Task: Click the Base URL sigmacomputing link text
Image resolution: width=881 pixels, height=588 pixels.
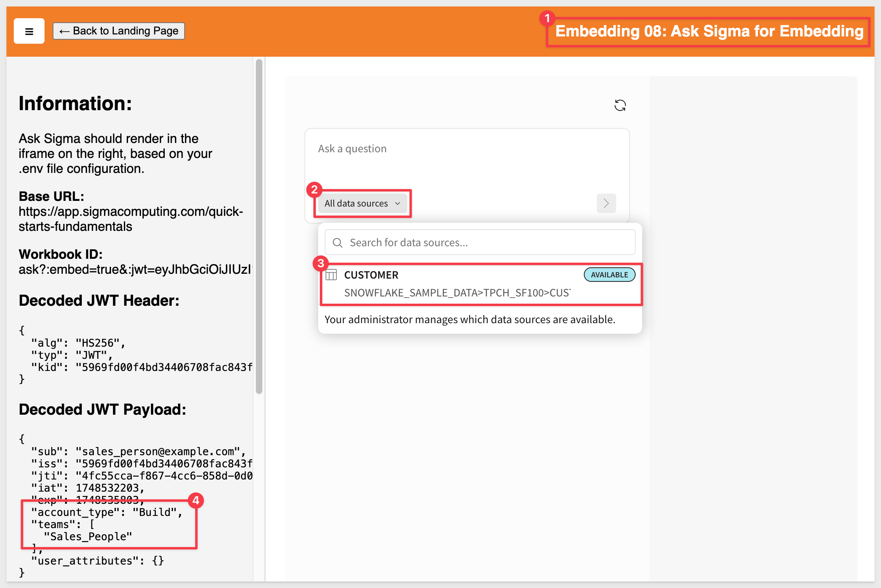Action: [131, 219]
